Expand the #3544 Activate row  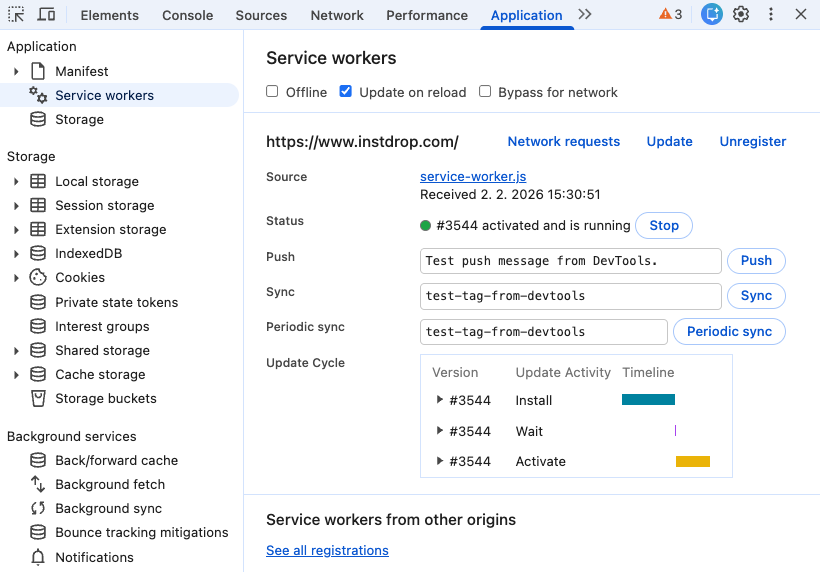tap(440, 461)
